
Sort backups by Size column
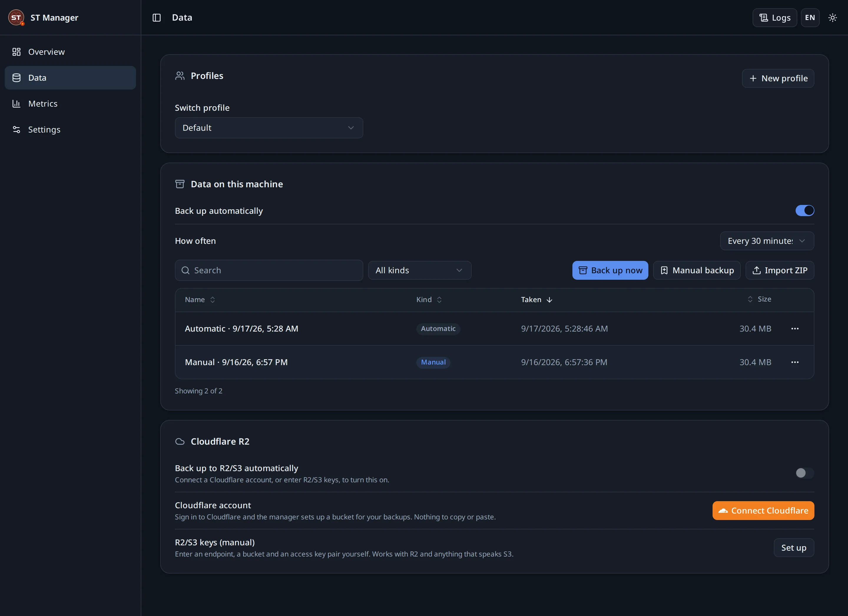pyautogui.click(x=759, y=299)
